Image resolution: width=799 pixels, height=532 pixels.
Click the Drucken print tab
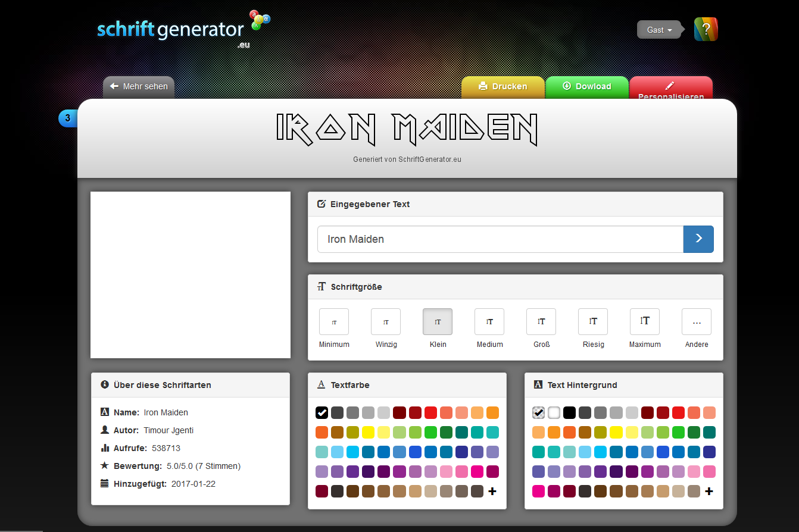503,87
